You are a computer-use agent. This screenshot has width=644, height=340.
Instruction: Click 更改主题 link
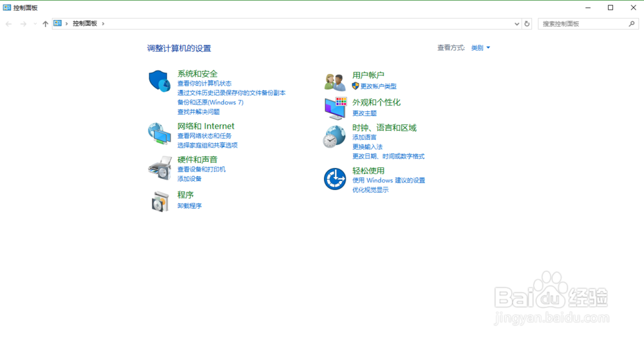(365, 113)
